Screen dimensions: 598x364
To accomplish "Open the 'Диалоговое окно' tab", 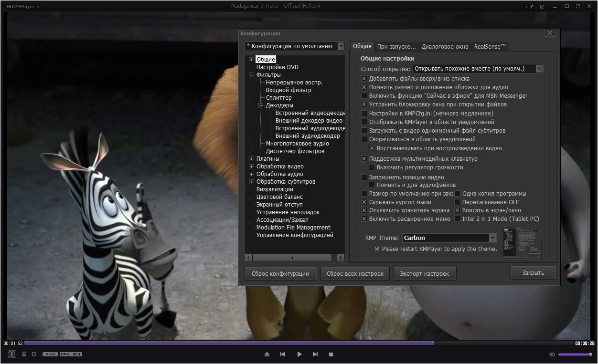I will coord(445,47).
